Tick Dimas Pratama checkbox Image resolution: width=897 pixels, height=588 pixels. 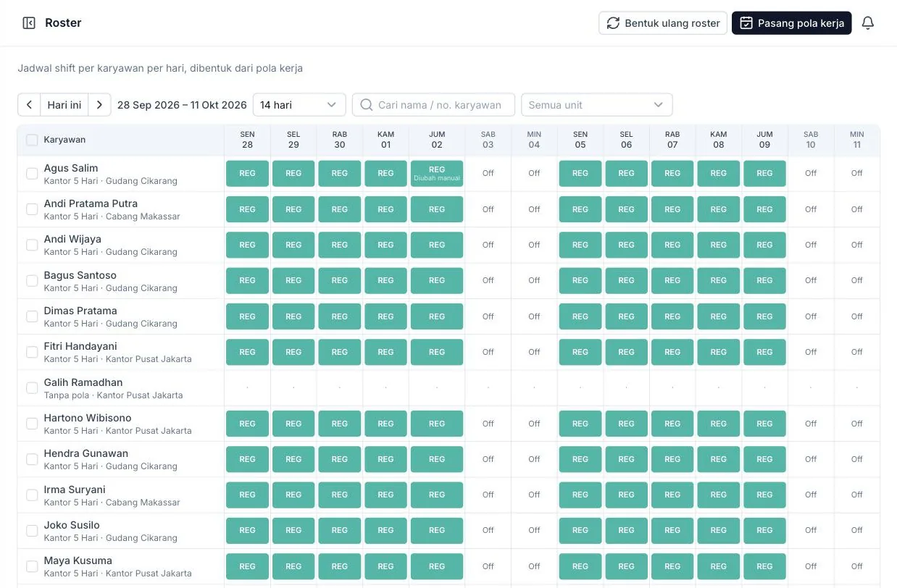pos(32,316)
